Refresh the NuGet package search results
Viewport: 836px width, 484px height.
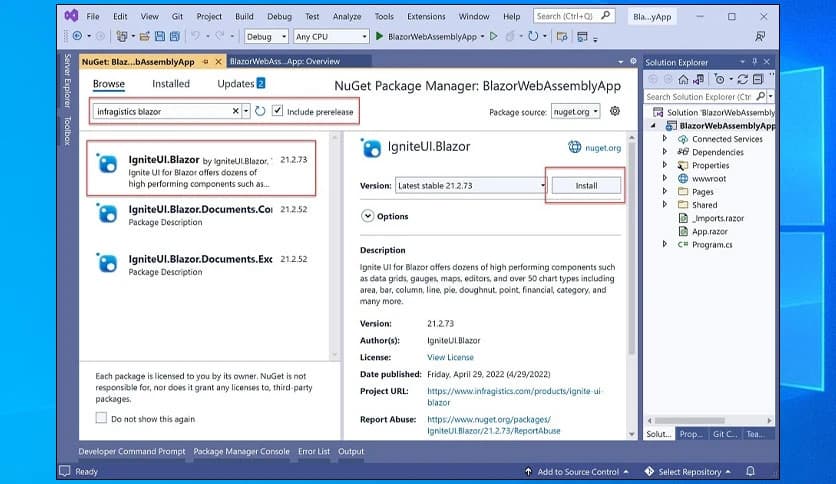260,111
